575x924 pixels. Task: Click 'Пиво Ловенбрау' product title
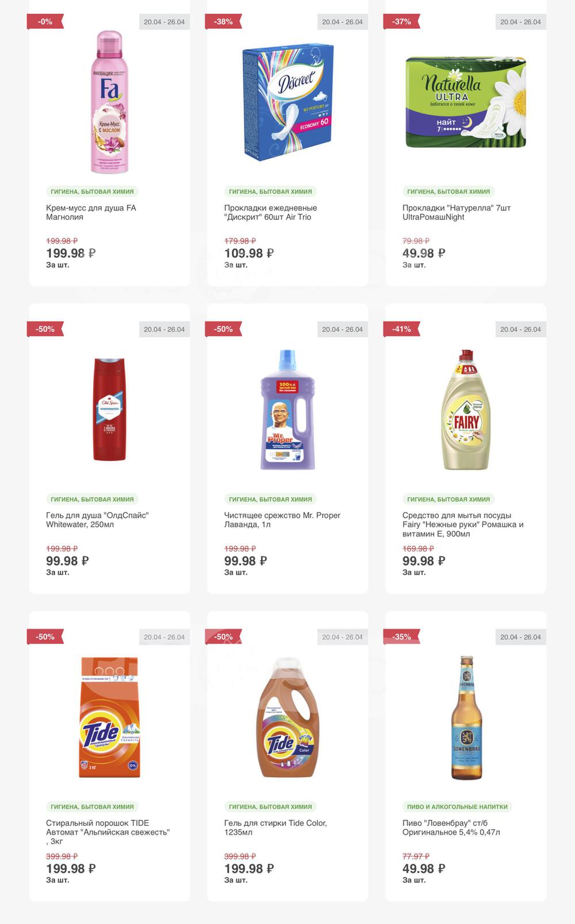tap(451, 827)
